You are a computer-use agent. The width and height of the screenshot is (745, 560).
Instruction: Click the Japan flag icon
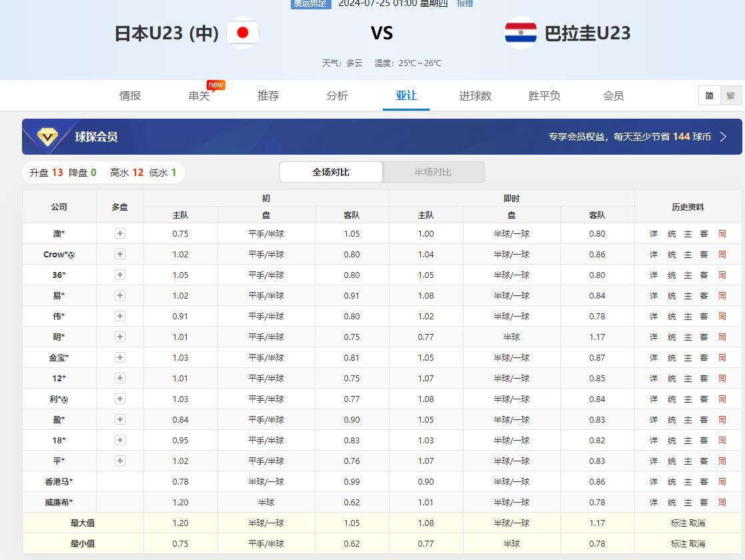pos(243,33)
